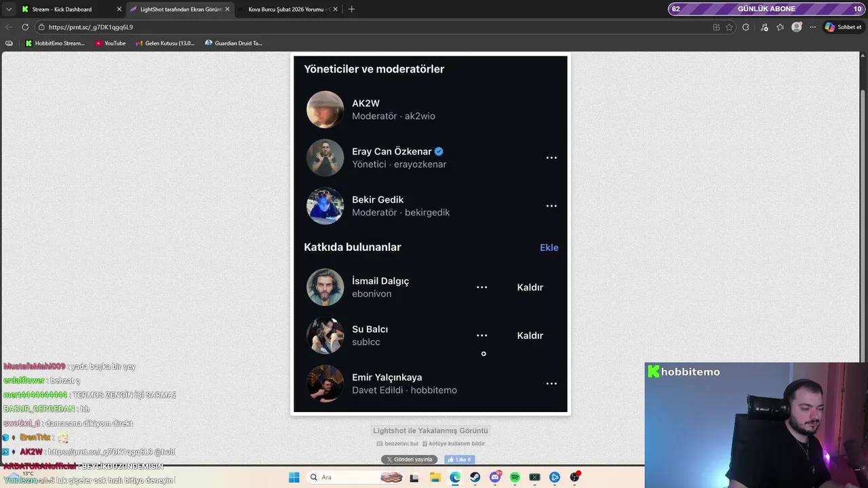Open options dots for Bekir Gedik

[x=551, y=206]
